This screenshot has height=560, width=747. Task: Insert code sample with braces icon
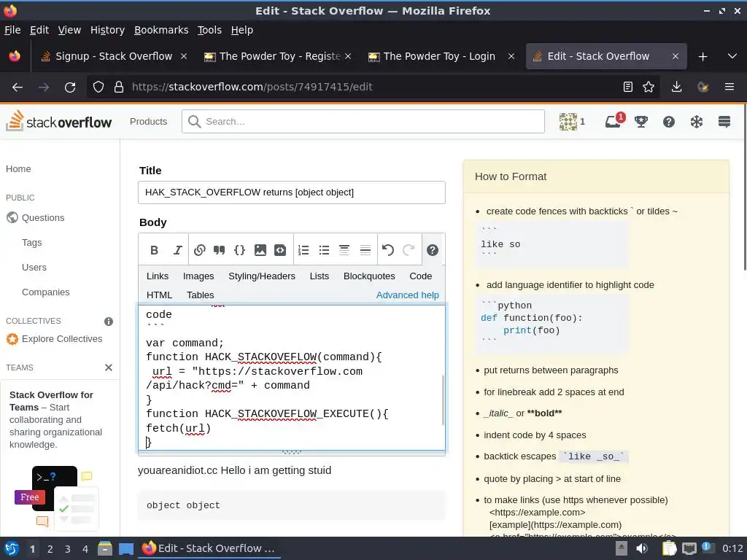click(239, 250)
